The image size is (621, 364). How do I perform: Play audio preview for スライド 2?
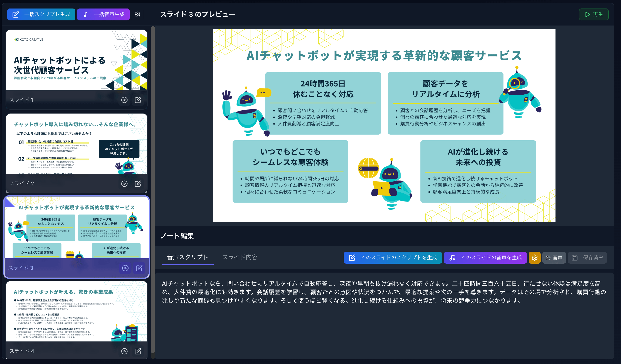click(x=125, y=184)
